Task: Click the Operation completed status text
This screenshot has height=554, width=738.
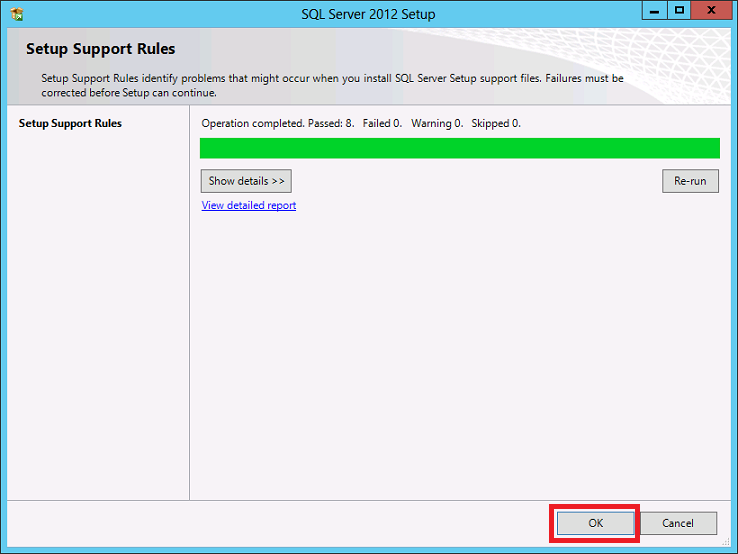Action: [x=361, y=123]
